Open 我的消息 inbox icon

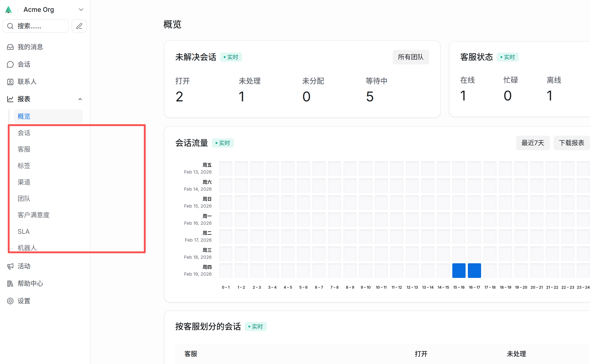(10, 47)
